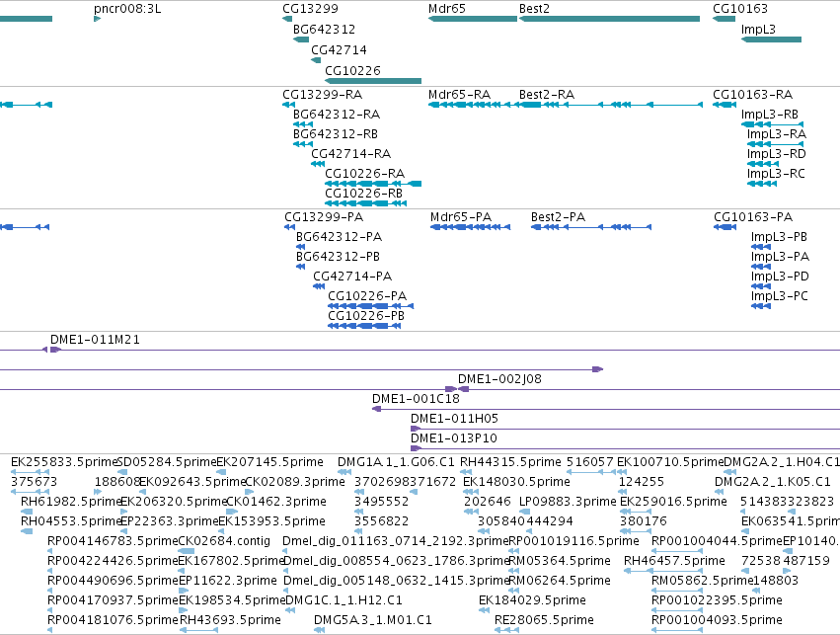The height and width of the screenshot is (635, 840).
Task: Click the CK02684.contig EST label
Action: (x=224, y=542)
